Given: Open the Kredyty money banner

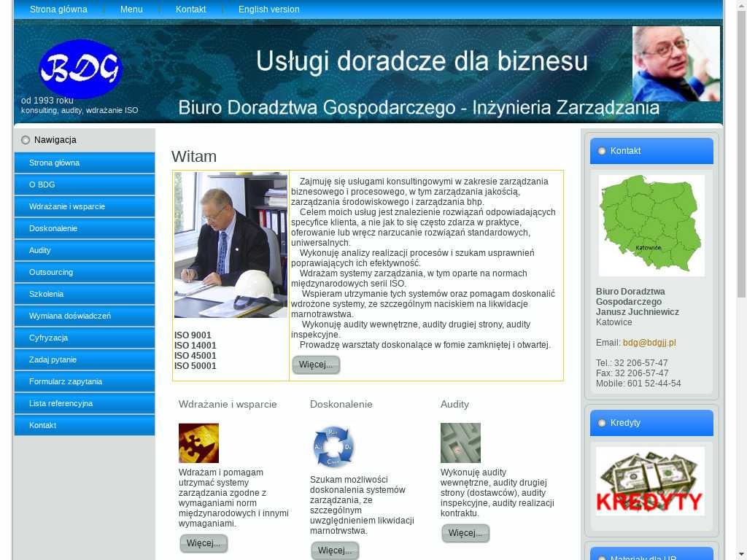Looking at the screenshot, I should [650, 481].
